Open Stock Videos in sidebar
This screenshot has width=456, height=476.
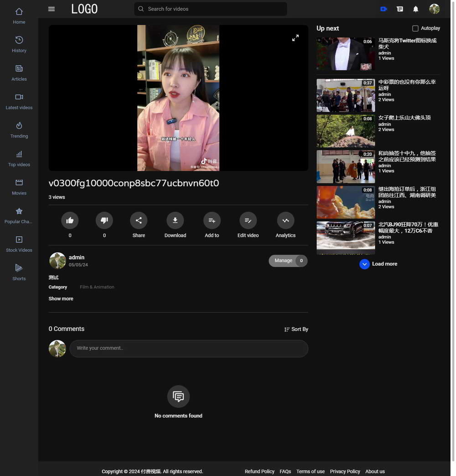coord(19,244)
